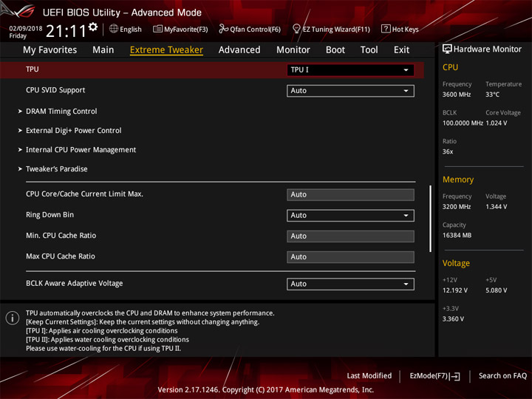Image resolution: width=532 pixels, height=399 pixels.
Task: Click the EzMode exit arrow icon
Action: click(x=455, y=376)
